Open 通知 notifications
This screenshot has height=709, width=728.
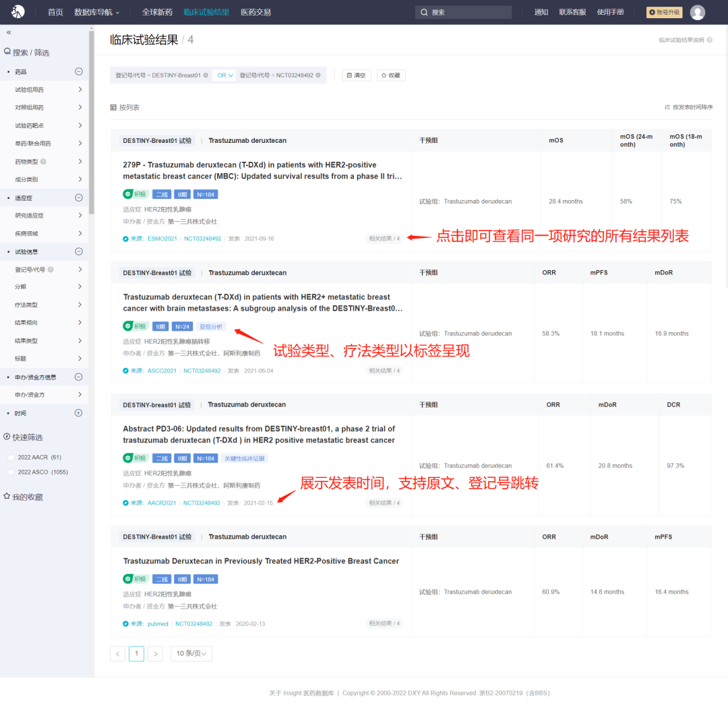[x=541, y=12]
